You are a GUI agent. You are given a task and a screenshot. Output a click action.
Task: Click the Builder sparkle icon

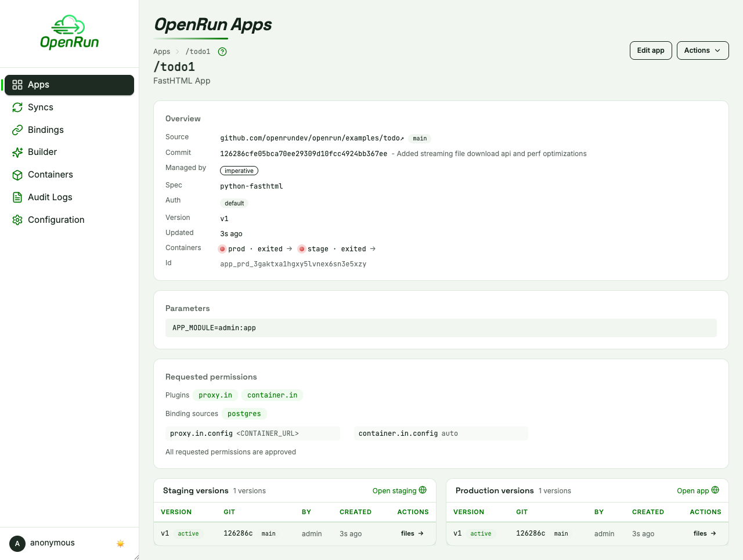point(17,152)
